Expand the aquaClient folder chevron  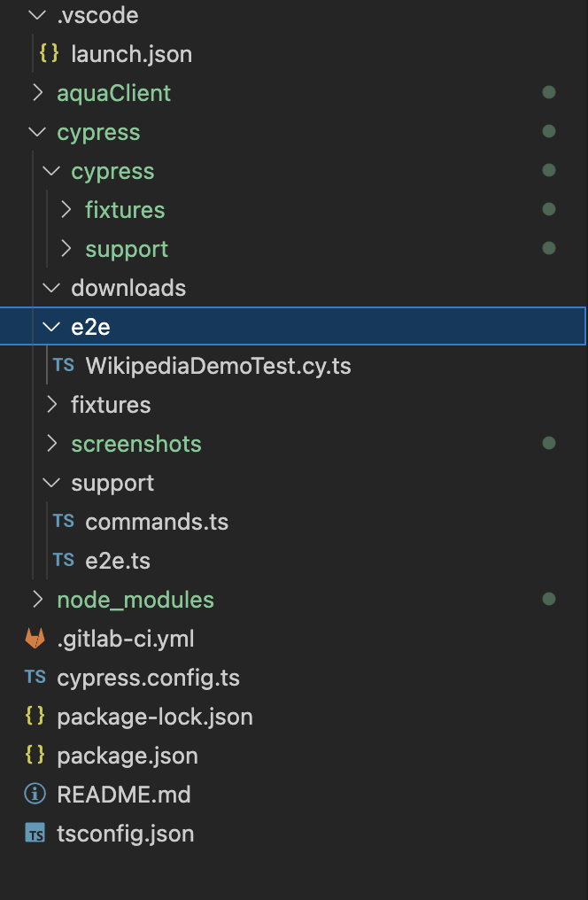[x=37, y=93]
